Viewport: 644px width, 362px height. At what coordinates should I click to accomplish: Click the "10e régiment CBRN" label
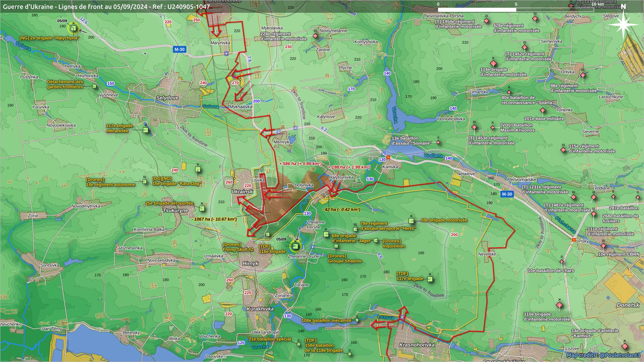click(619, 254)
